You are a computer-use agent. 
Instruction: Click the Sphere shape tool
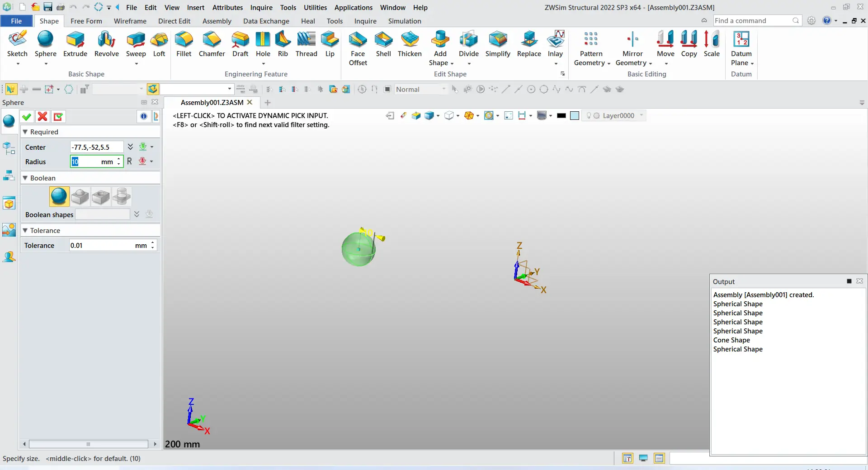pyautogui.click(x=46, y=44)
